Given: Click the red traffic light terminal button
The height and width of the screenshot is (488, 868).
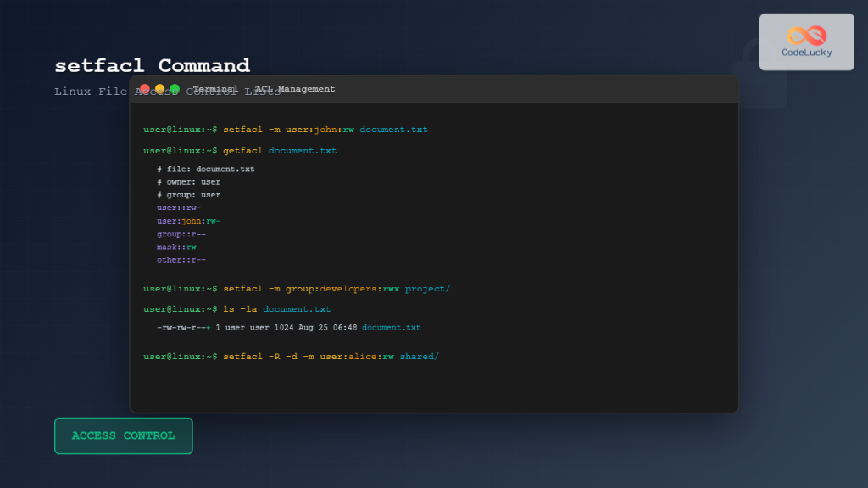Looking at the screenshot, I should click(x=145, y=87).
